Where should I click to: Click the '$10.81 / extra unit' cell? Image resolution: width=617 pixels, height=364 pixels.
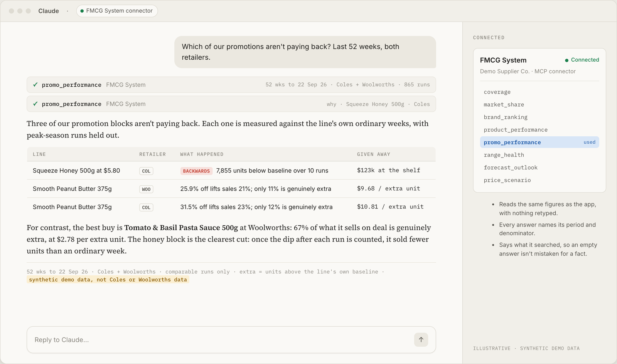point(390,206)
